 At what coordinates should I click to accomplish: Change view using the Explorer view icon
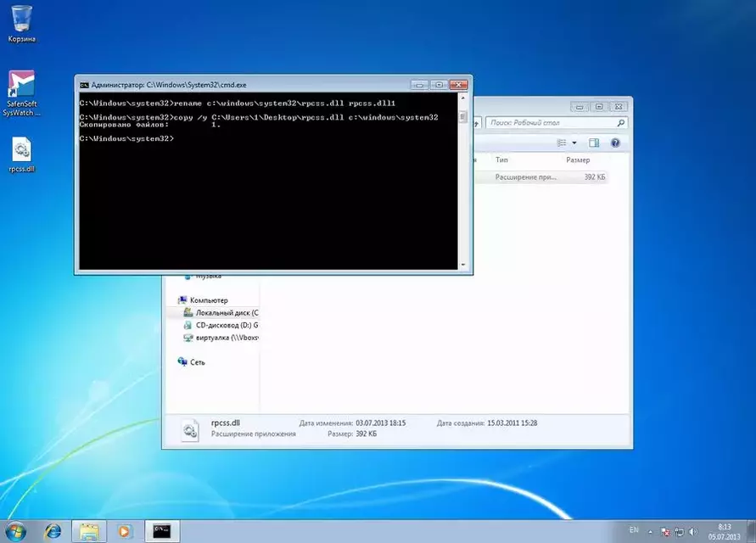click(x=562, y=143)
